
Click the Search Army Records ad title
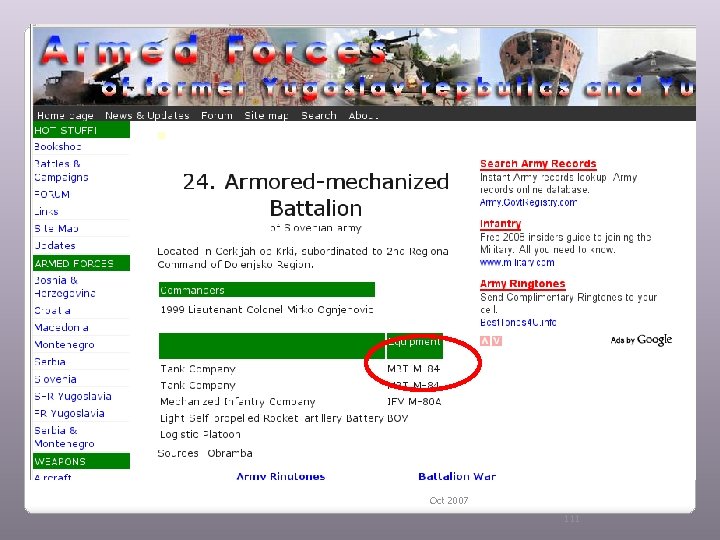pyautogui.click(x=538, y=163)
